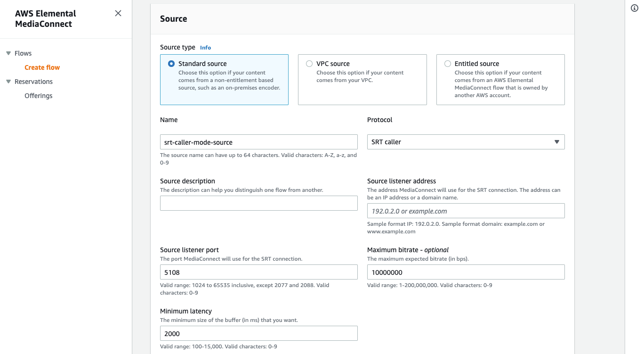The height and width of the screenshot is (354, 644).
Task: Close the AWS Elemental MediaConnect sidebar
Action: 118,13
